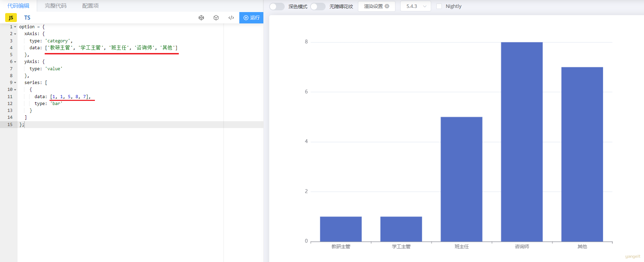Click the y-axis label 8
Screen dimensions: 644x262
[306, 42]
